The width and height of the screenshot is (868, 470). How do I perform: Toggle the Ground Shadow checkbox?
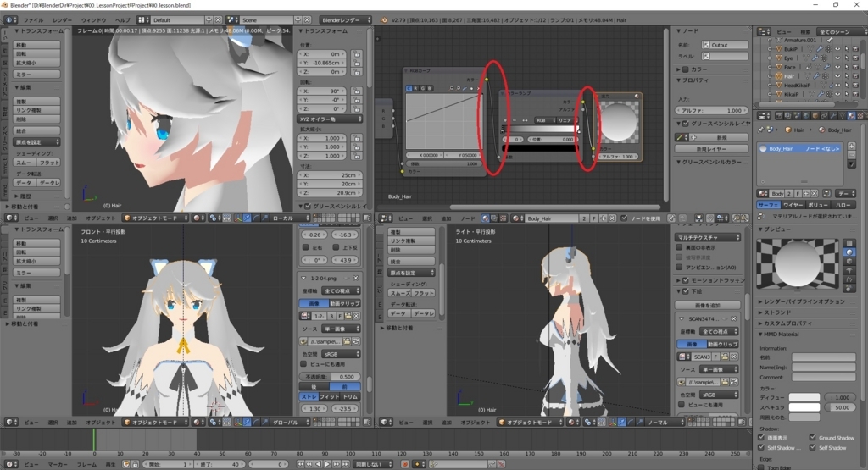(813, 437)
